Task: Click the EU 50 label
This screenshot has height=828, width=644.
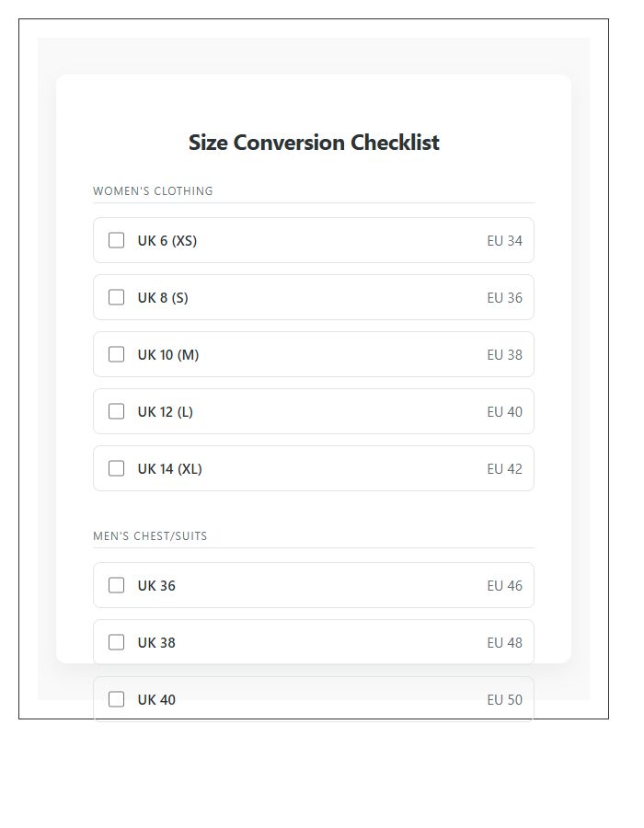Action: [504, 699]
